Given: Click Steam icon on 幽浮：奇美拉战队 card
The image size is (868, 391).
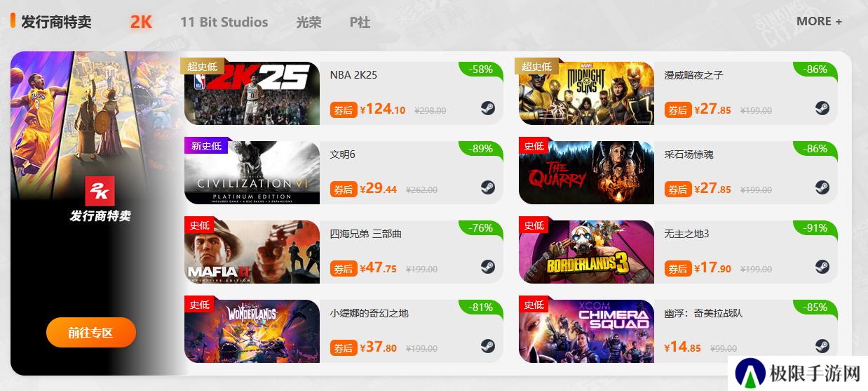Looking at the screenshot, I should (822, 346).
